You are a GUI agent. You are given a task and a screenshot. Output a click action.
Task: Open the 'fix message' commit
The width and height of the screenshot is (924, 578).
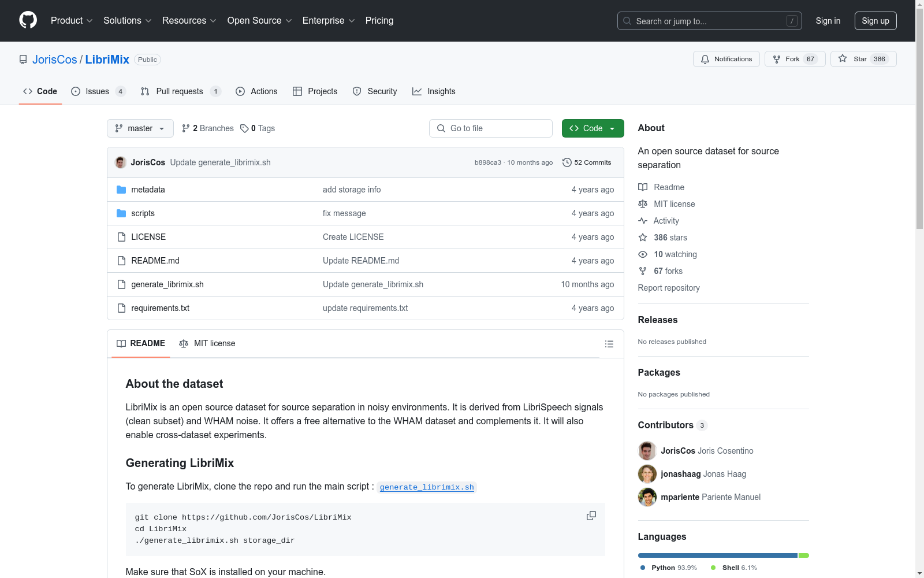click(344, 213)
